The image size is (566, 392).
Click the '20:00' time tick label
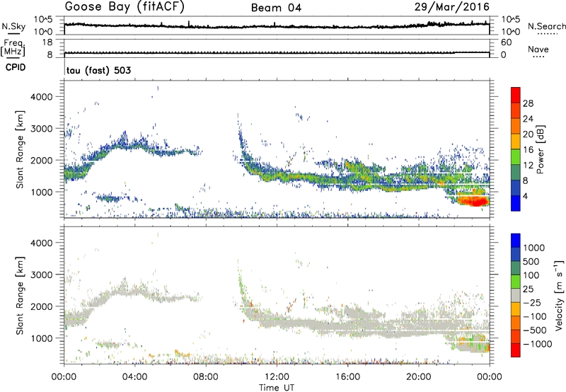click(418, 377)
